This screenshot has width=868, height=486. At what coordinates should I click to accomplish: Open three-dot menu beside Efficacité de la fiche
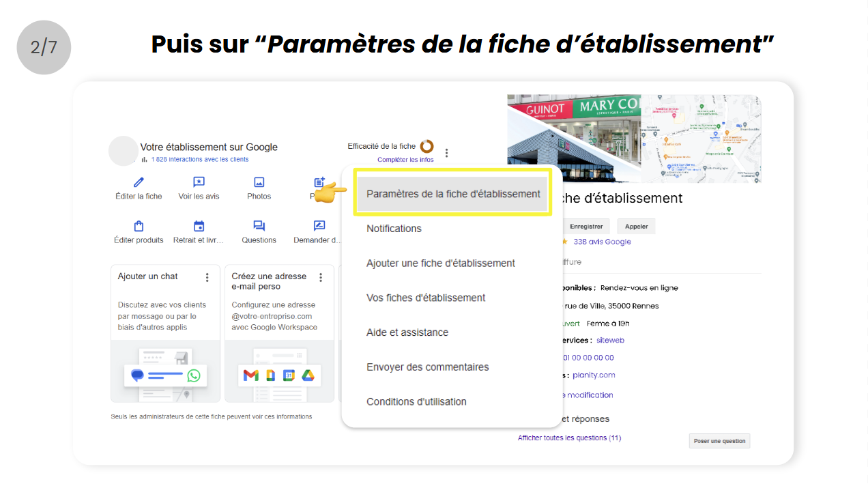[446, 153]
